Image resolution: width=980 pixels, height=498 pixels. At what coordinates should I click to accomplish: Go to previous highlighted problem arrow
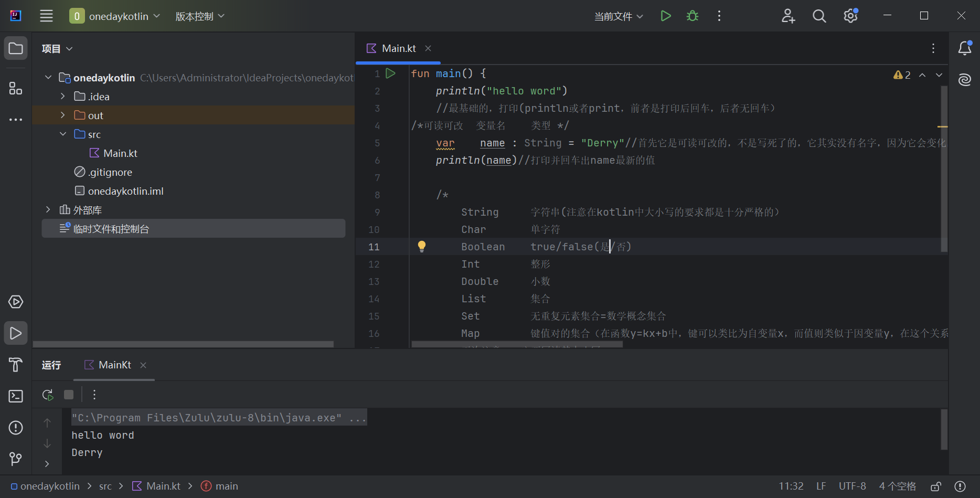[x=922, y=75]
